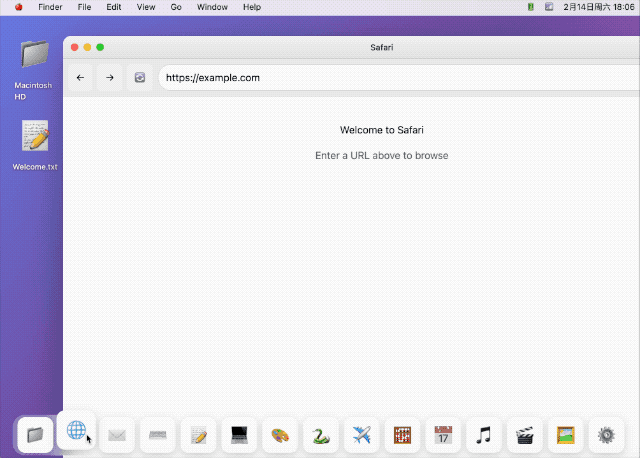Viewport: 640px width, 458px height.
Task: Launch the notepad with pencil dock icon
Action: pyautogui.click(x=198, y=435)
